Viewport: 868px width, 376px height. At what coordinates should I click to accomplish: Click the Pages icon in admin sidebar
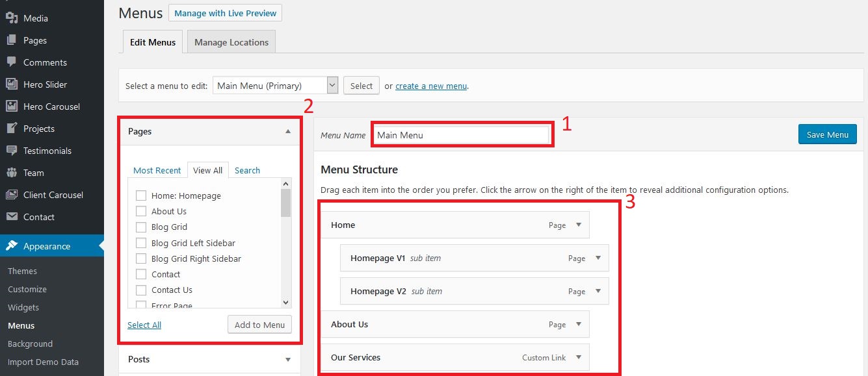click(12, 40)
